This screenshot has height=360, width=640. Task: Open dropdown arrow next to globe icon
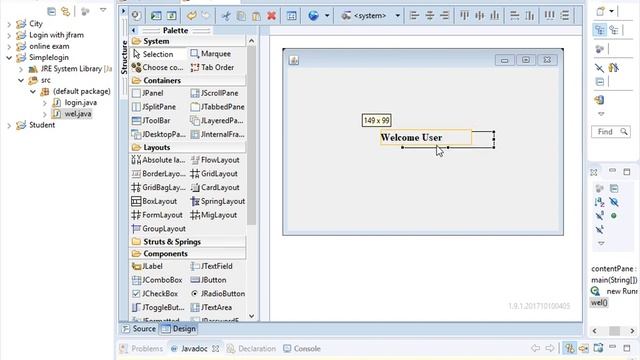(x=327, y=16)
